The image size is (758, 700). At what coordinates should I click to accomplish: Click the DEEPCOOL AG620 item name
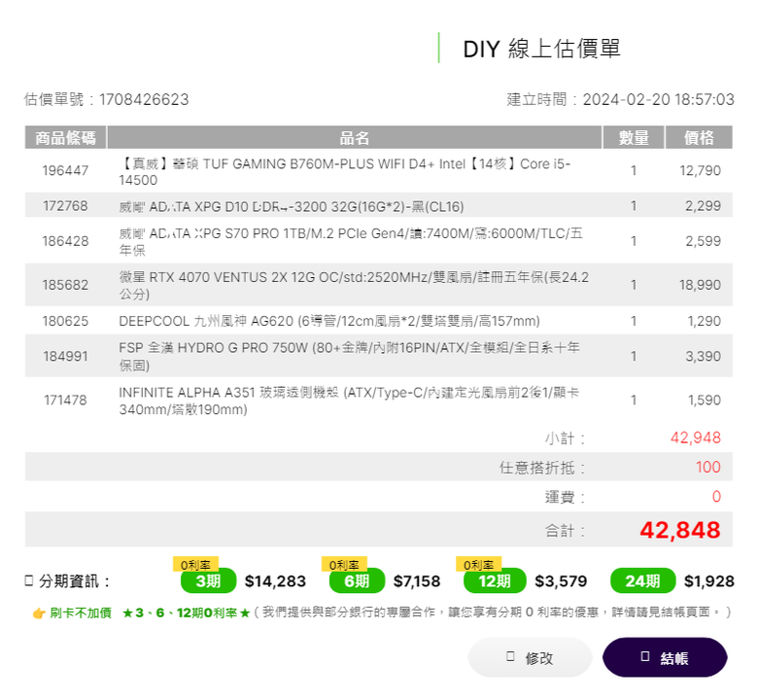329,321
